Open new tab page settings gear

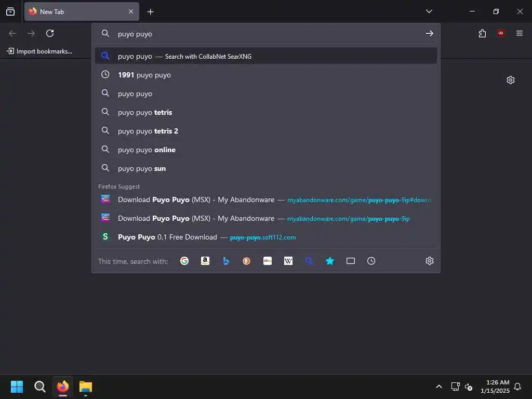tap(510, 80)
